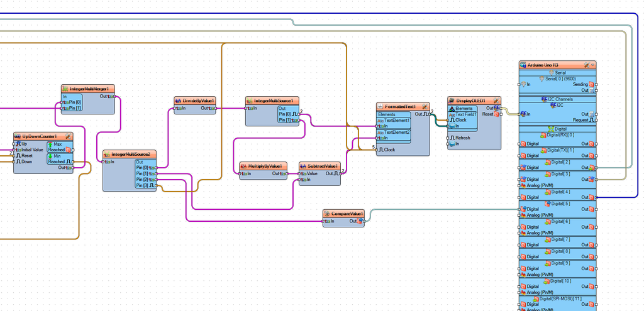Select the Digital[ 7 ] label
This screenshot has height=311, width=644.
560,239
